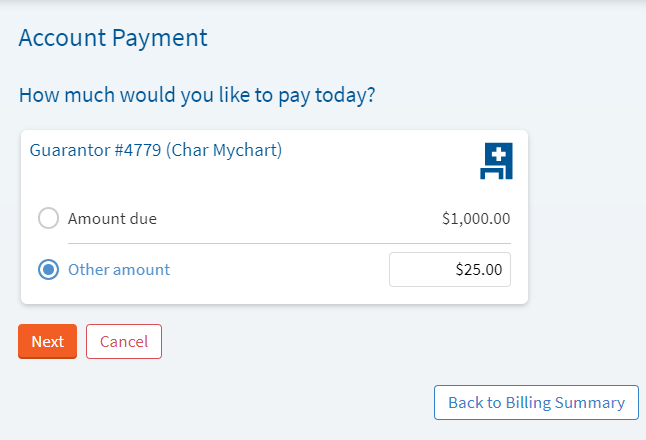The width and height of the screenshot is (646, 440).
Task: Click the word "Guarantor" in the card header
Action: point(69,151)
